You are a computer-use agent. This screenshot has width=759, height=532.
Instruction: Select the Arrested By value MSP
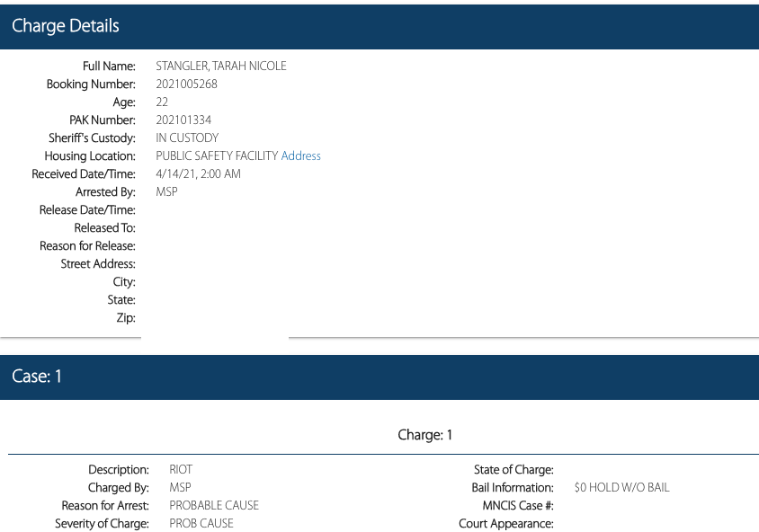[x=166, y=191]
